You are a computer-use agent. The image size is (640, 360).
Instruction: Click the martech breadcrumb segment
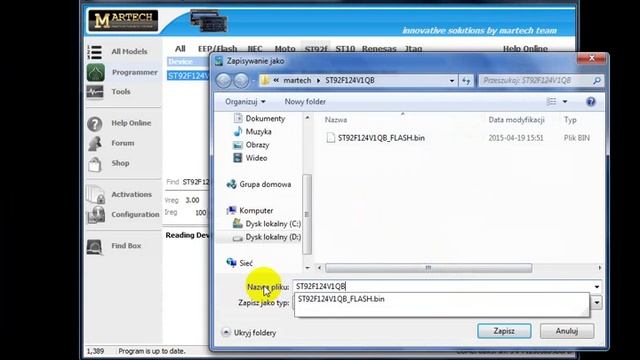click(297, 80)
